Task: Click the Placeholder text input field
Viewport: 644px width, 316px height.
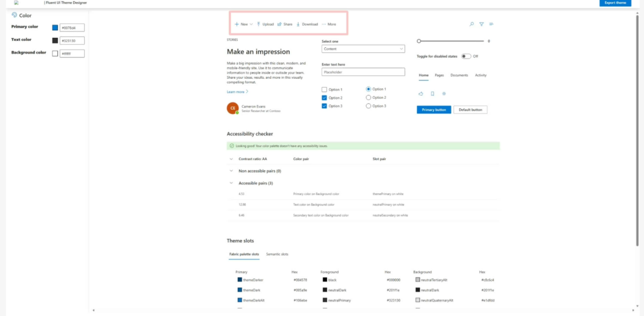Action: tap(363, 72)
